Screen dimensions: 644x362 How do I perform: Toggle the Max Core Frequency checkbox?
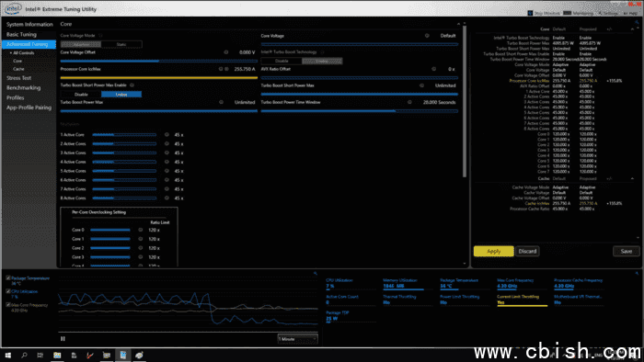click(x=8, y=305)
